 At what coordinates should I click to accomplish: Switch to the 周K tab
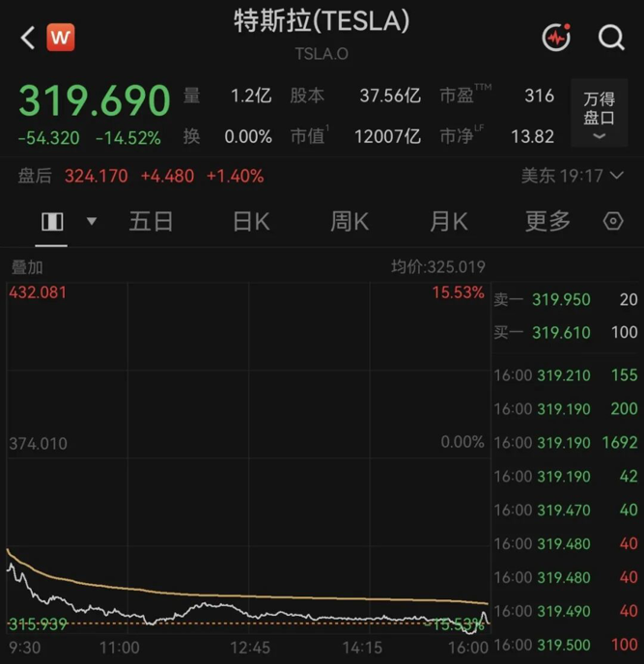coord(350,221)
